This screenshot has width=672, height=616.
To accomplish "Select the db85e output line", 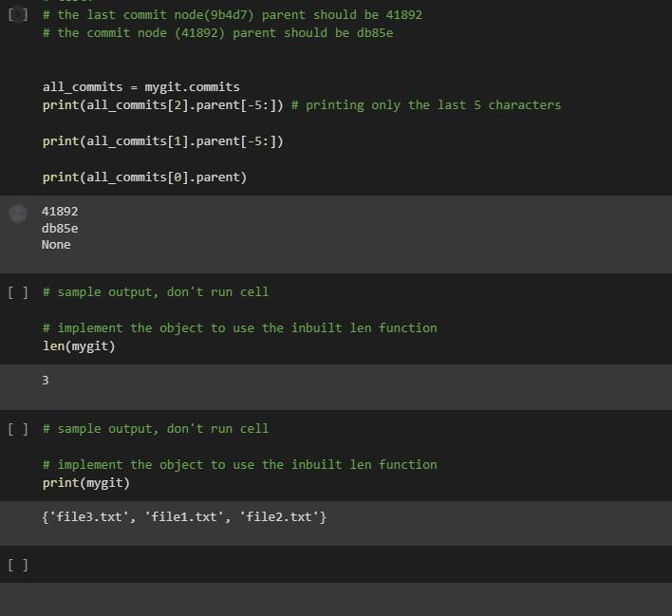I will [x=60, y=229].
